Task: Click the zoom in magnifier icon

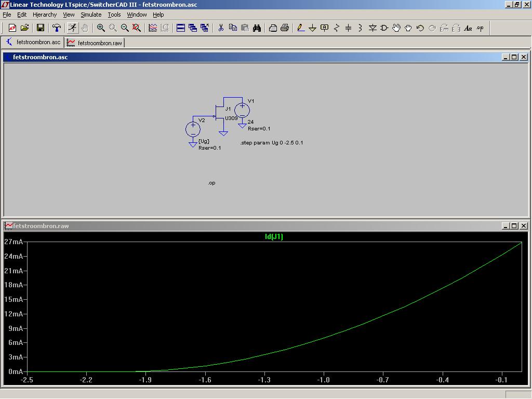Action: [x=101, y=28]
